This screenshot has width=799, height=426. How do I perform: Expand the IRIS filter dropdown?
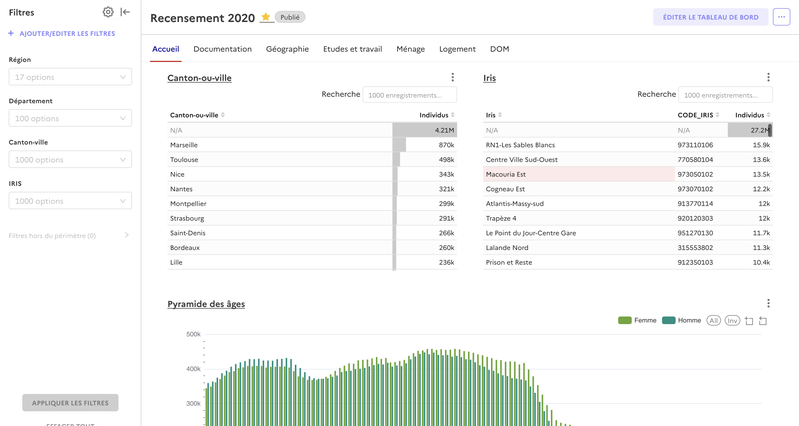[x=70, y=201]
